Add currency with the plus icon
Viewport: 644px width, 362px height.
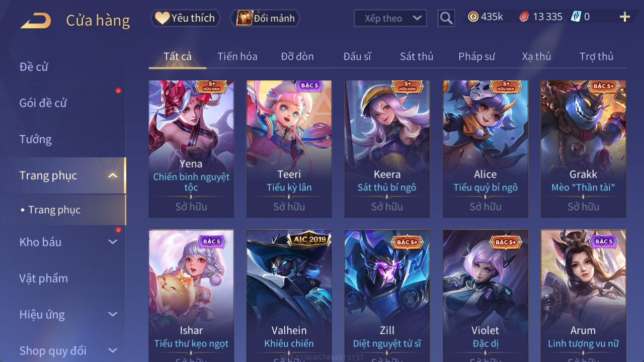coord(625,17)
